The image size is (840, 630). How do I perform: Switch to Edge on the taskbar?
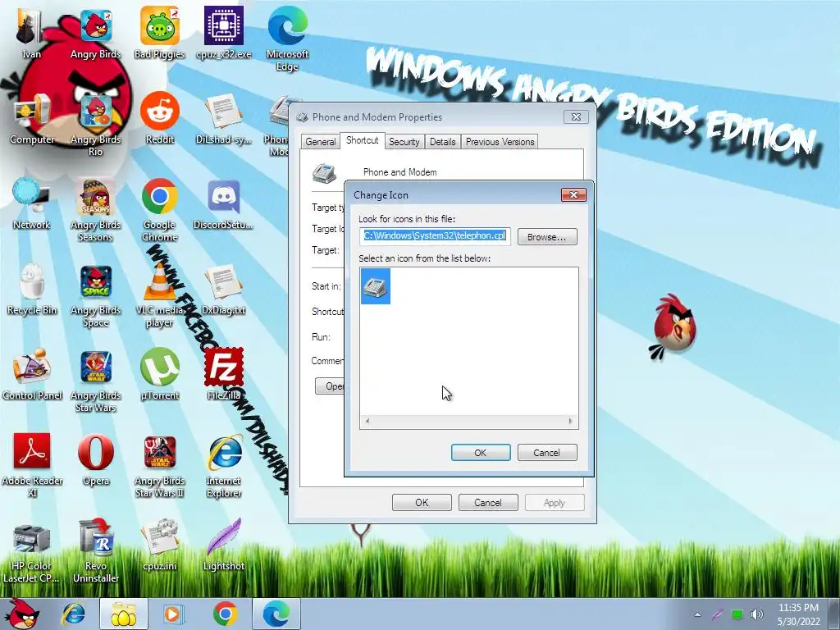(276, 614)
